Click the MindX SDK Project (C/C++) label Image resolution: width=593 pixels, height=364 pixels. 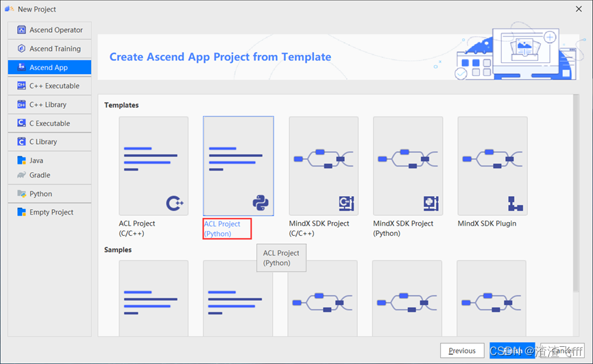pos(319,228)
